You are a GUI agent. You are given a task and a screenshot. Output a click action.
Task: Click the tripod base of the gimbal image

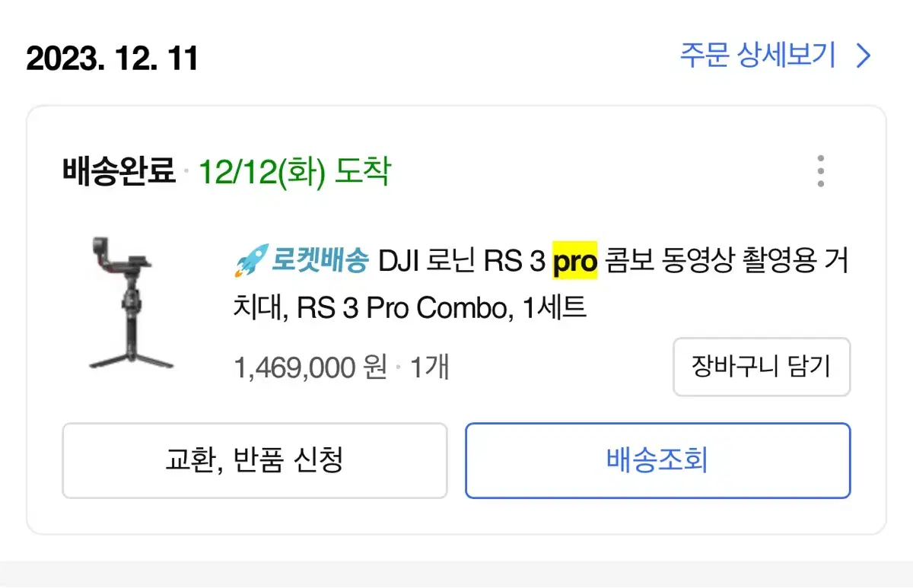pyautogui.click(x=131, y=359)
